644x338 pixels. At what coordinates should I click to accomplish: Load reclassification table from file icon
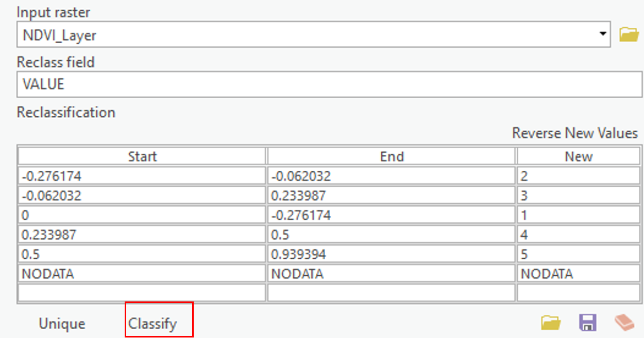tap(551, 323)
